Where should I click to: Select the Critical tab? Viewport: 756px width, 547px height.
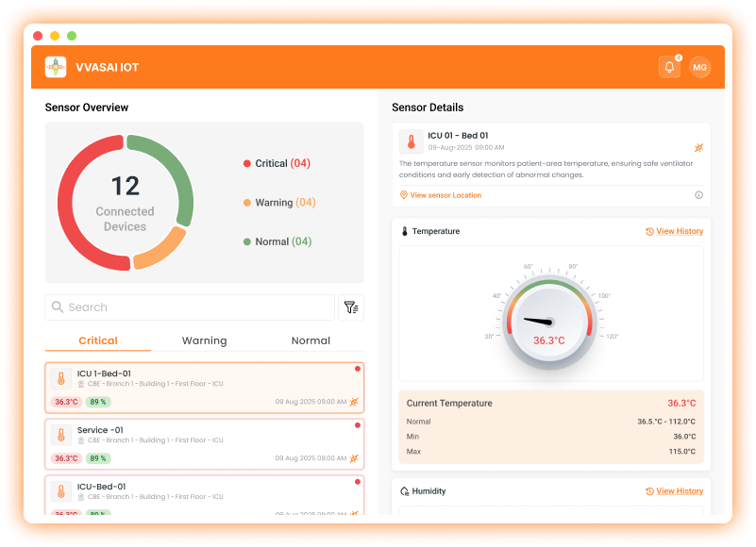click(98, 340)
